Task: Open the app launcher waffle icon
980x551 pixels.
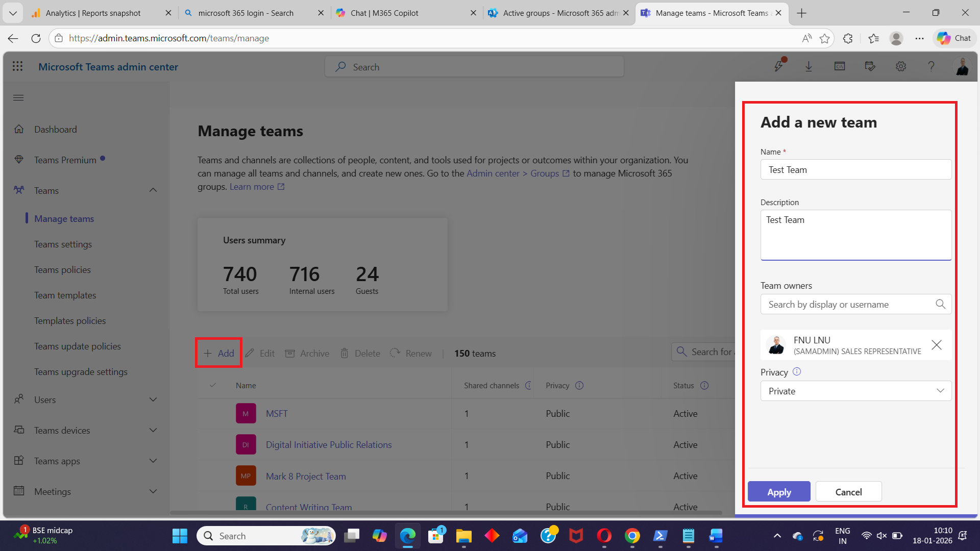Action: click(18, 66)
